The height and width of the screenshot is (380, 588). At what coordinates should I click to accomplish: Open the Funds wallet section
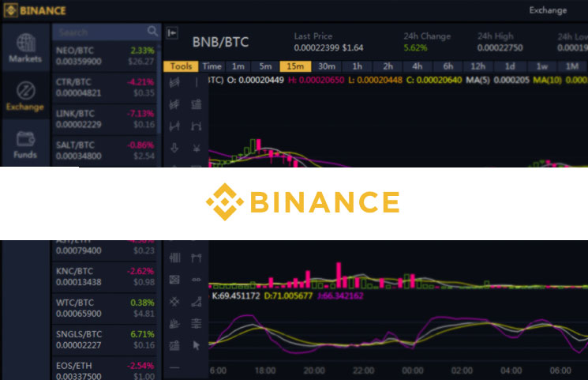pos(25,145)
